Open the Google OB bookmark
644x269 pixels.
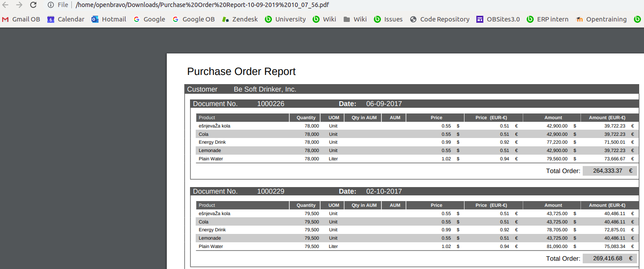194,19
